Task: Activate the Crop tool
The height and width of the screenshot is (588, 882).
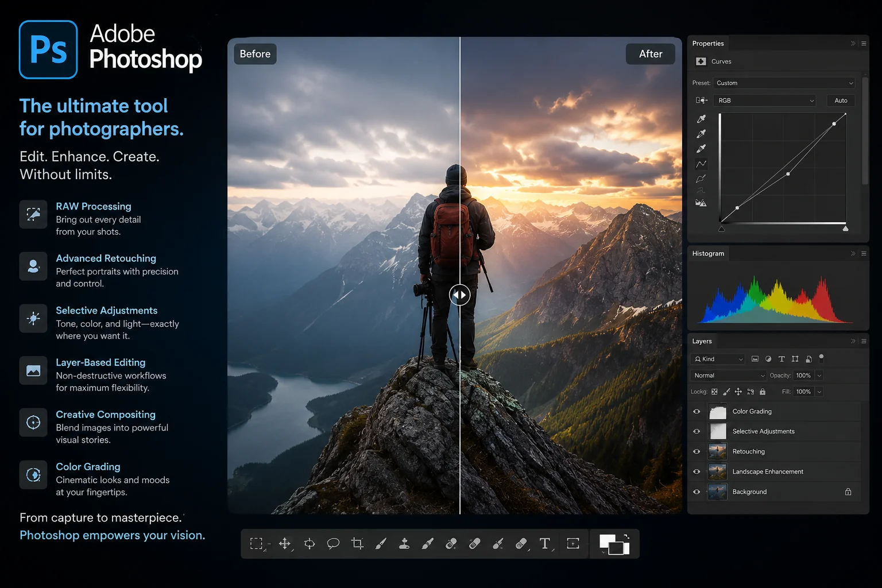Action: (357, 544)
